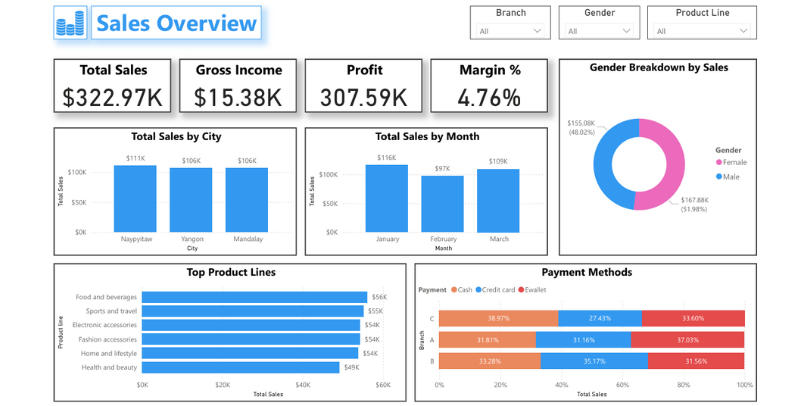Viewport: 809px width, 406px height.
Task: Click the Credit card legend dot
Action: 478,290
